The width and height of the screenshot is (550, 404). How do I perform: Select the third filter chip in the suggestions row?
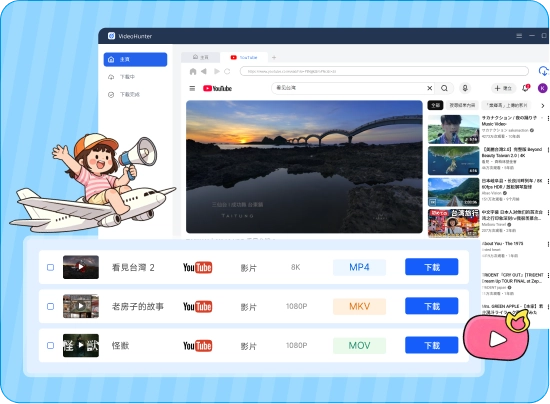506,105
